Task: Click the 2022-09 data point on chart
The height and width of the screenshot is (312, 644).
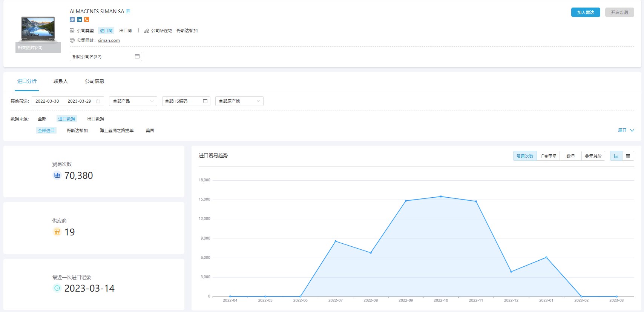Action: click(x=406, y=201)
